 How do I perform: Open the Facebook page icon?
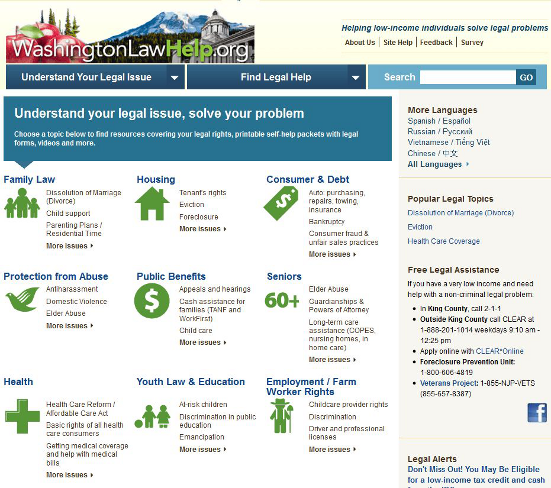[537, 413]
